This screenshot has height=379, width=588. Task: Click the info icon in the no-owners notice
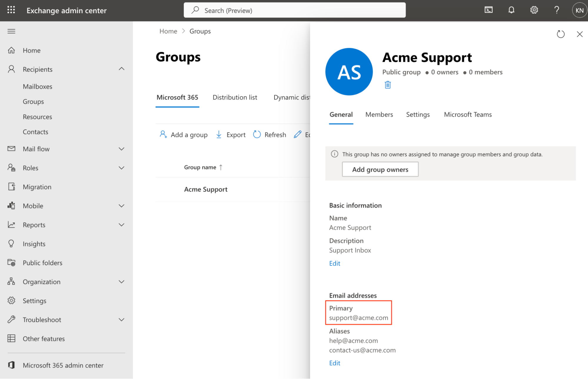tap(334, 154)
